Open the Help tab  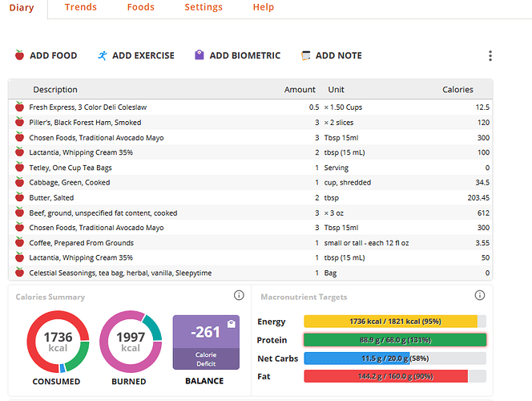(264, 7)
